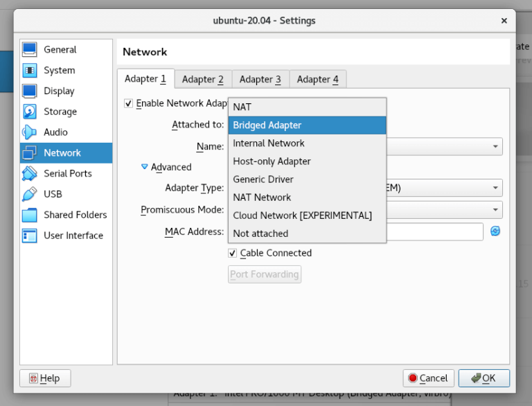Collapse the Advanced section triangle
The height and width of the screenshot is (406, 532).
tap(145, 167)
